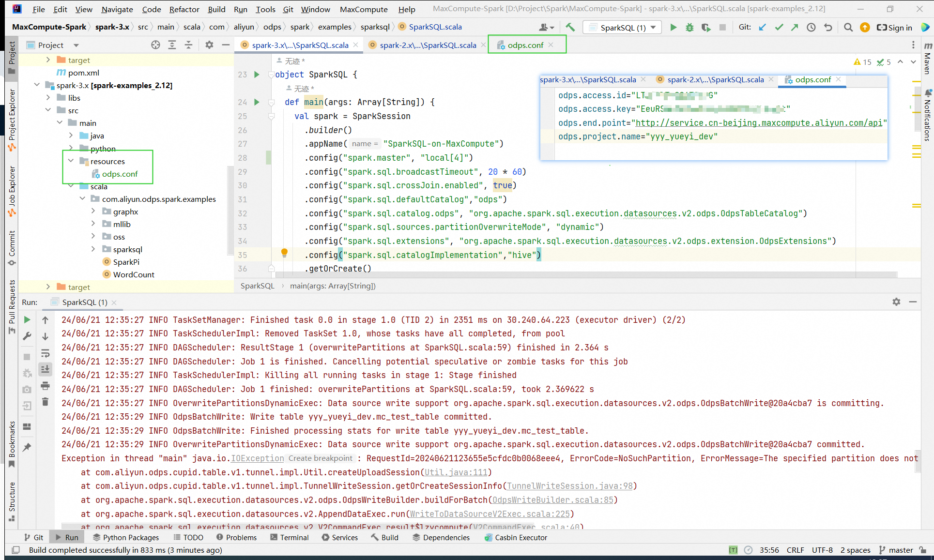Hide the Project tool window
This screenshot has width=934, height=560.
pyautogui.click(x=226, y=45)
